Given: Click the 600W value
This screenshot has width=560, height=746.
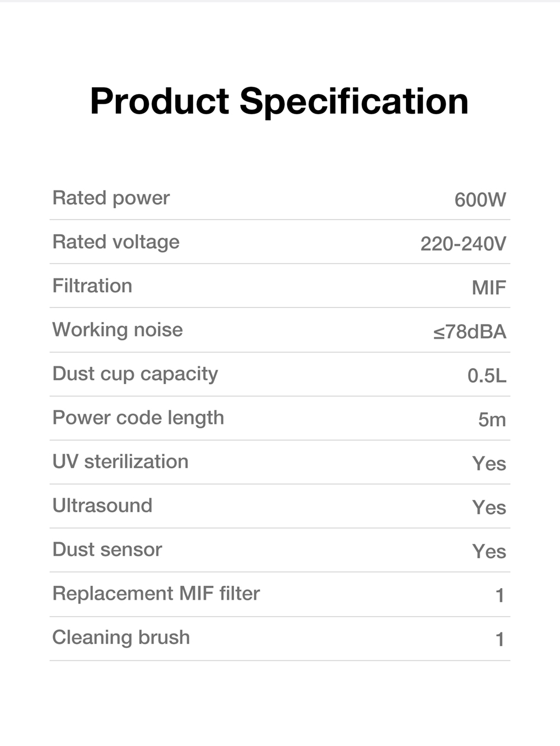Looking at the screenshot, I should click(480, 200).
